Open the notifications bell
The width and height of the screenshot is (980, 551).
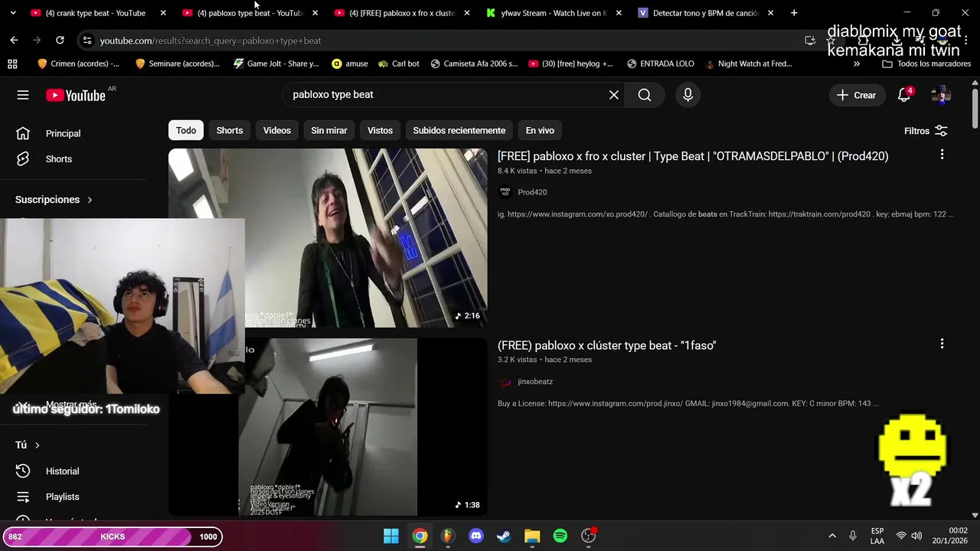click(904, 95)
